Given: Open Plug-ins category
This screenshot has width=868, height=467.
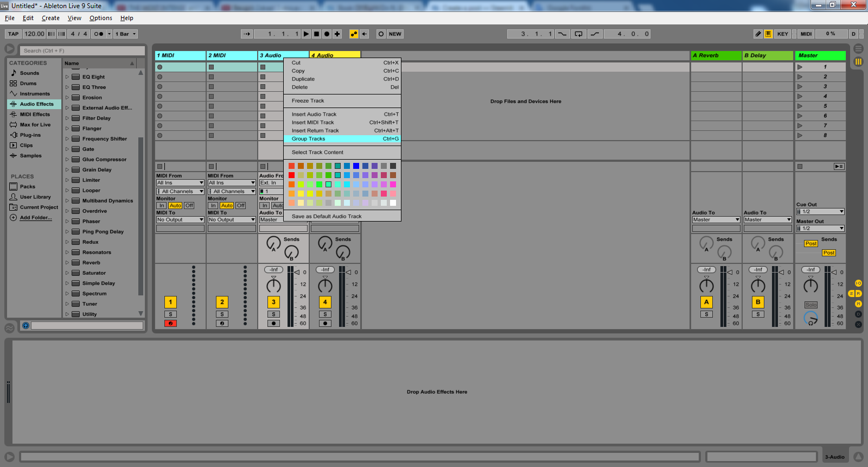Looking at the screenshot, I should click(30, 135).
